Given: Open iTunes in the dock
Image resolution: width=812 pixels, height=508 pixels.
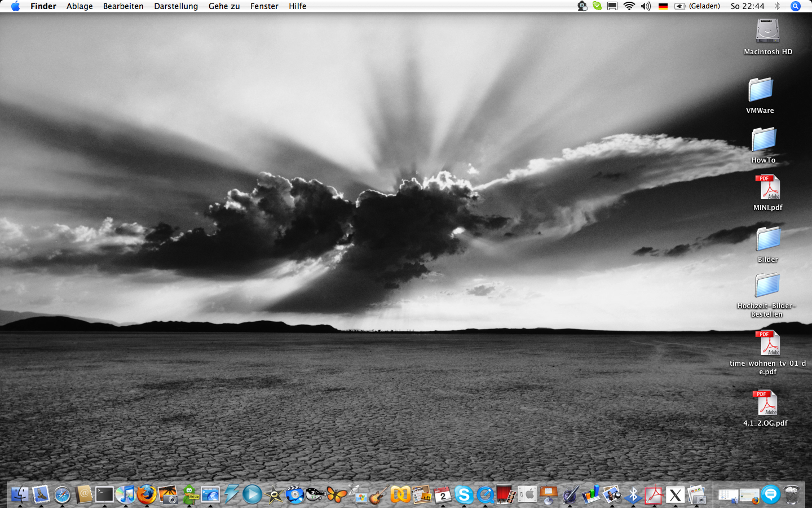Looking at the screenshot, I should [x=125, y=495].
